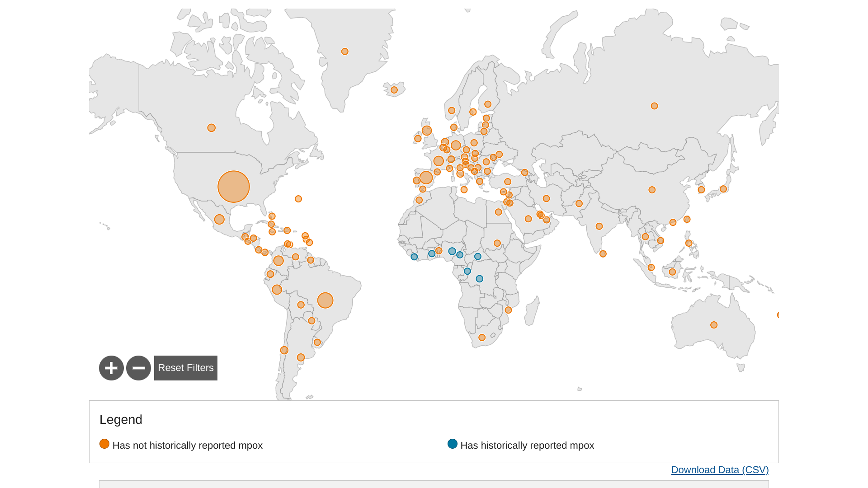Zoom in with the plus button
The height and width of the screenshot is (488, 868).
[x=111, y=368]
